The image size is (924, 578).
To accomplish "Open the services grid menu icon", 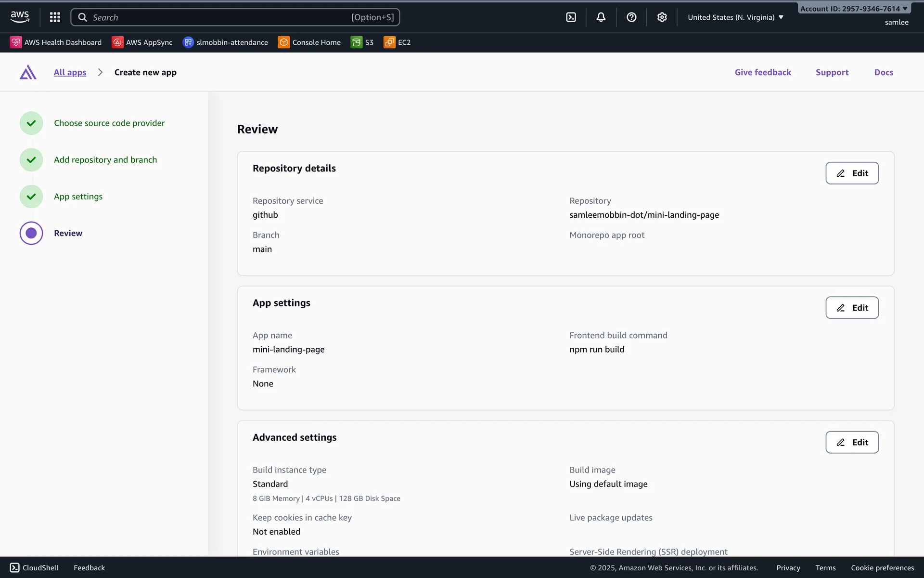I will tap(55, 17).
